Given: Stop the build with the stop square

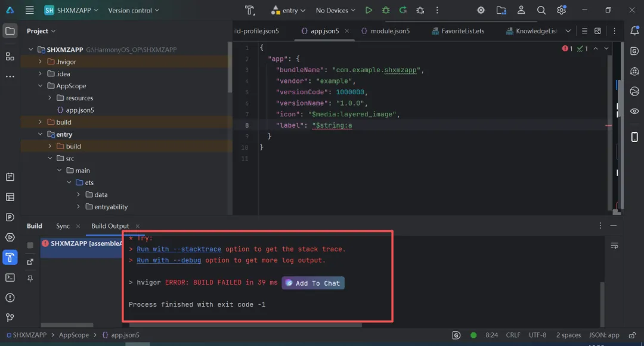Looking at the screenshot, I should point(30,245).
